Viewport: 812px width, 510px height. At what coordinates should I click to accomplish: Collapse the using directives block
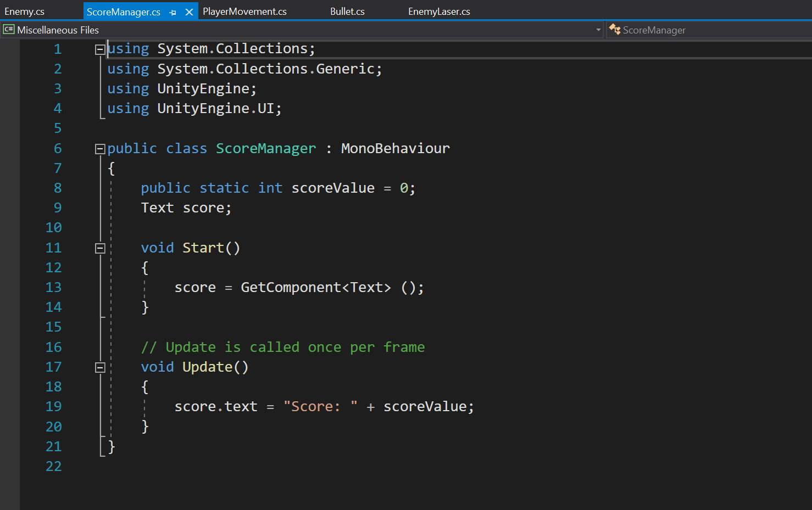pyautogui.click(x=100, y=49)
